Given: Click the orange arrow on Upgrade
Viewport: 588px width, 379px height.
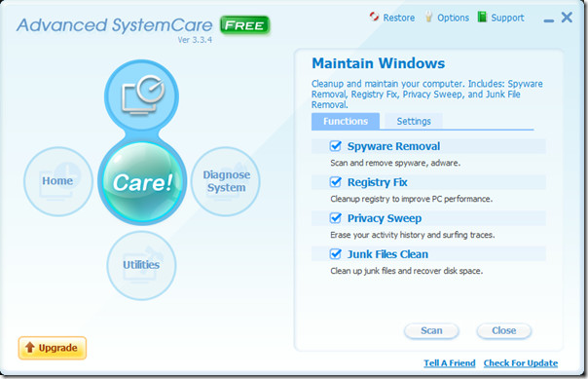Looking at the screenshot, I should coord(30,348).
